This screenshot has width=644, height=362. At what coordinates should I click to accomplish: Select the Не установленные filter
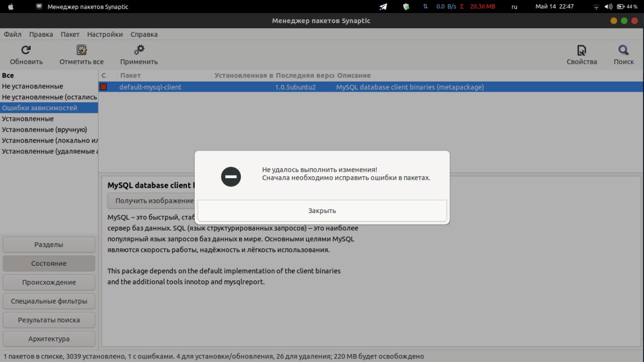click(x=49, y=86)
